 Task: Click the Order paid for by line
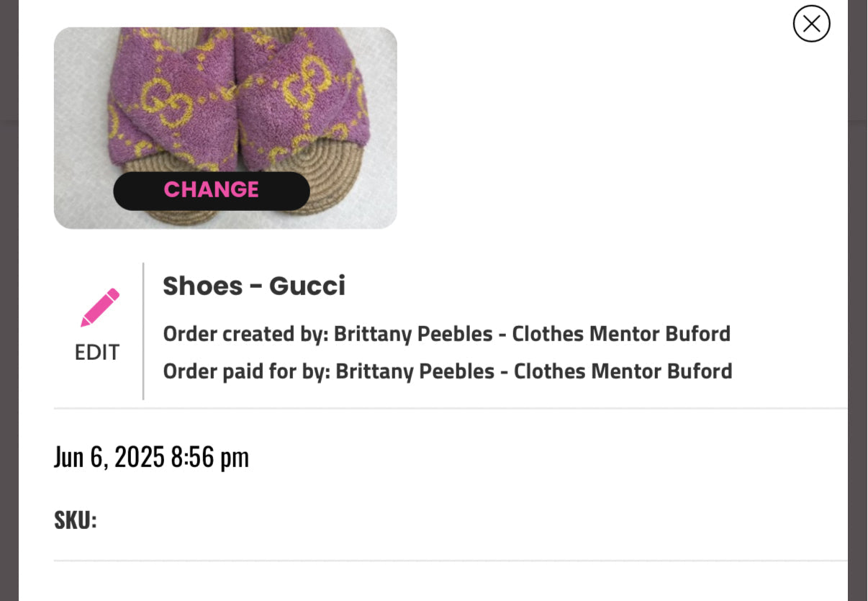coord(447,371)
